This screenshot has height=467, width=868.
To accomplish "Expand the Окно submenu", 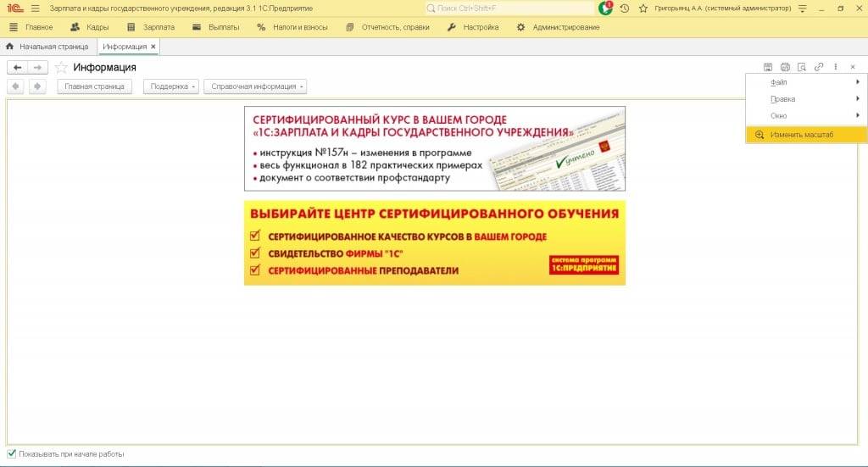I will pyautogui.click(x=807, y=115).
